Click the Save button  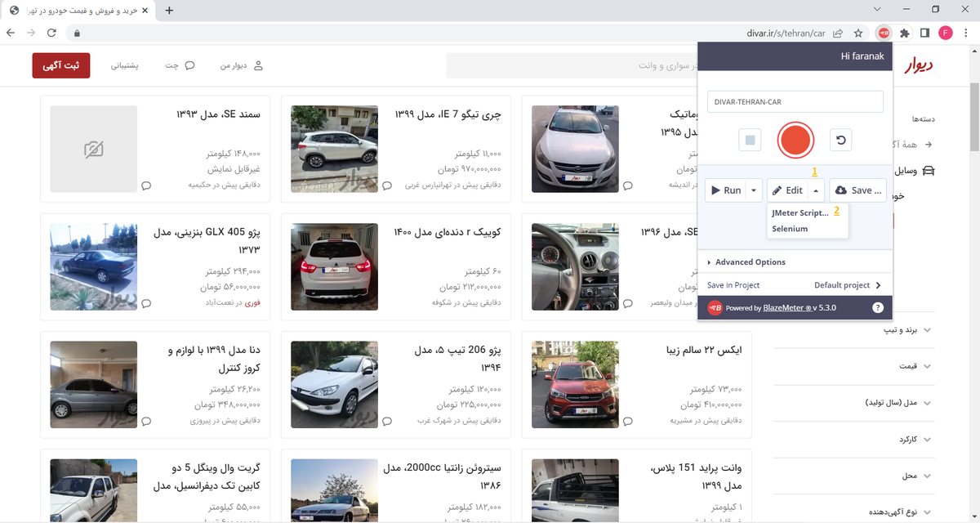(x=858, y=190)
